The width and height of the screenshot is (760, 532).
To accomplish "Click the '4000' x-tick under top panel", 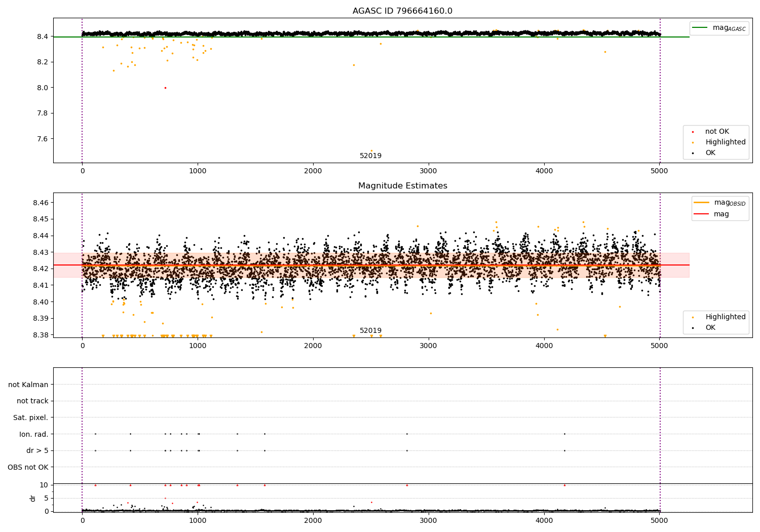I will [x=544, y=171].
